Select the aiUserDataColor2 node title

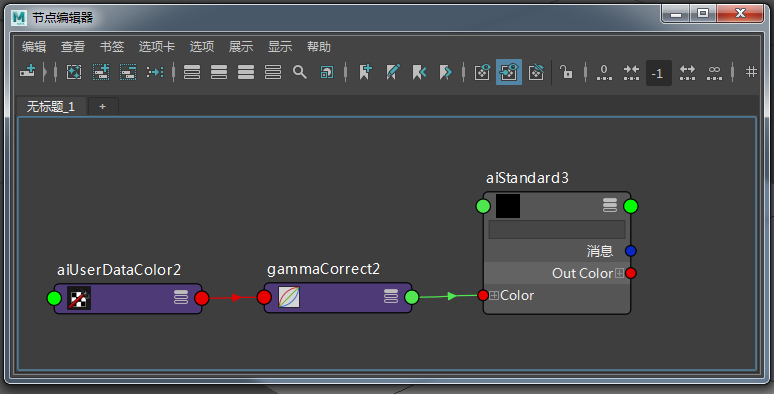click(119, 270)
